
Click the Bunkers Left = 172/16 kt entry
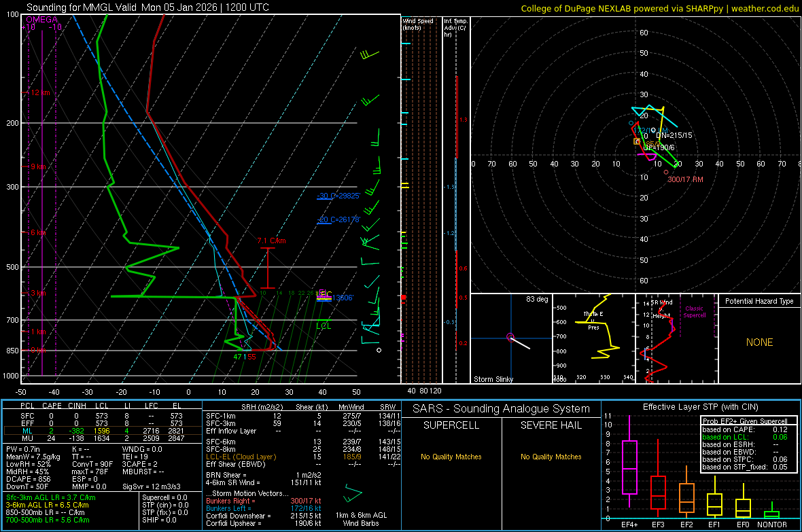(x=264, y=508)
